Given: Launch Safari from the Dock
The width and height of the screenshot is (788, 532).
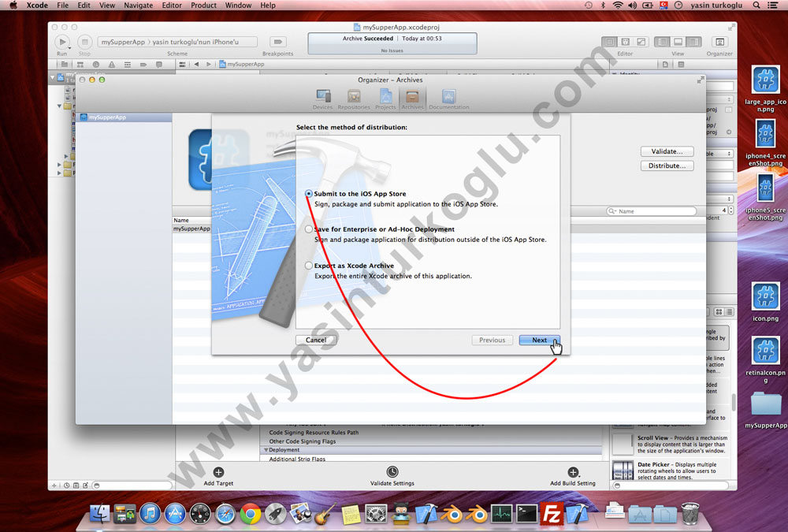Looking at the screenshot, I should [x=225, y=514].
